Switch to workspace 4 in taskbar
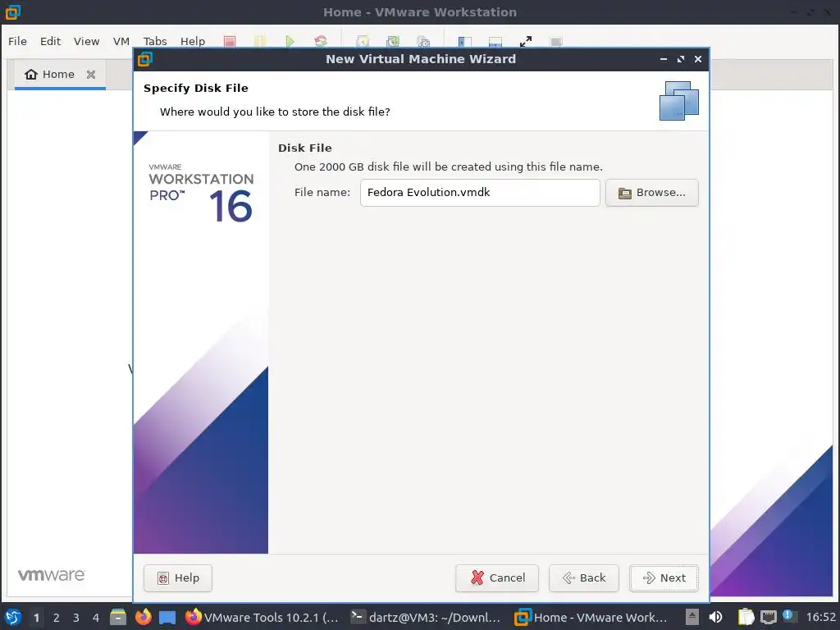840x630 pixels. (96, 618)
